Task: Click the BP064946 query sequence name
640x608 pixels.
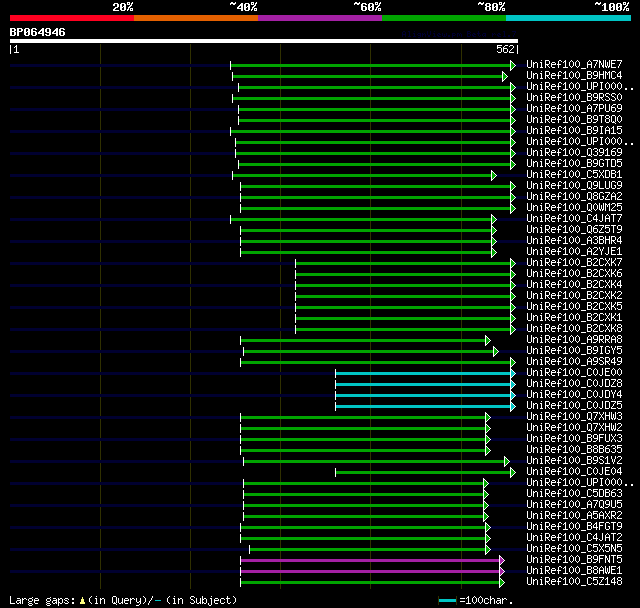Action: tap(38, 32)
